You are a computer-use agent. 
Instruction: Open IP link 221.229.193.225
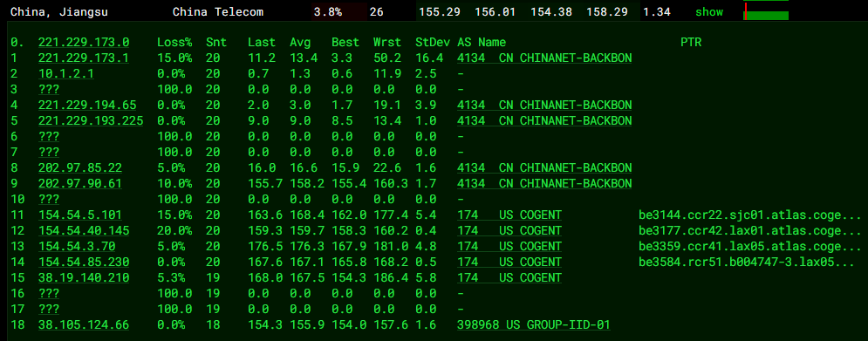tap(91, 120)
